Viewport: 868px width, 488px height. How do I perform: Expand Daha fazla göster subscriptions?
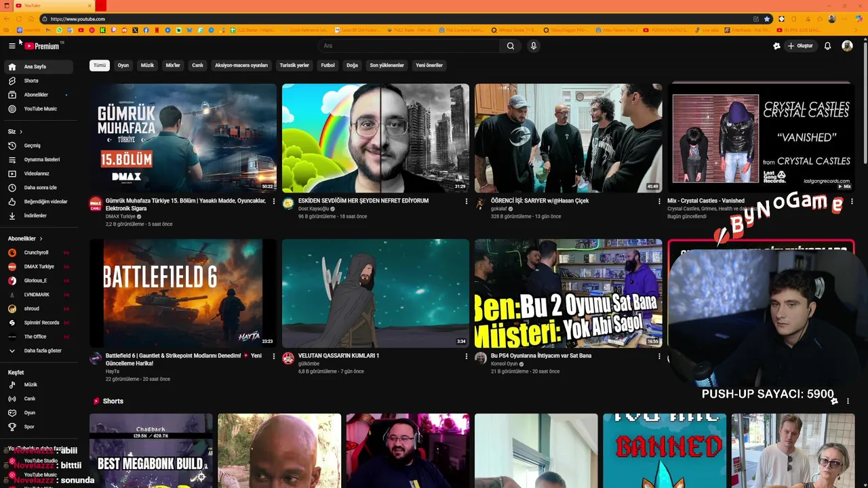click(x=39, y=351)
